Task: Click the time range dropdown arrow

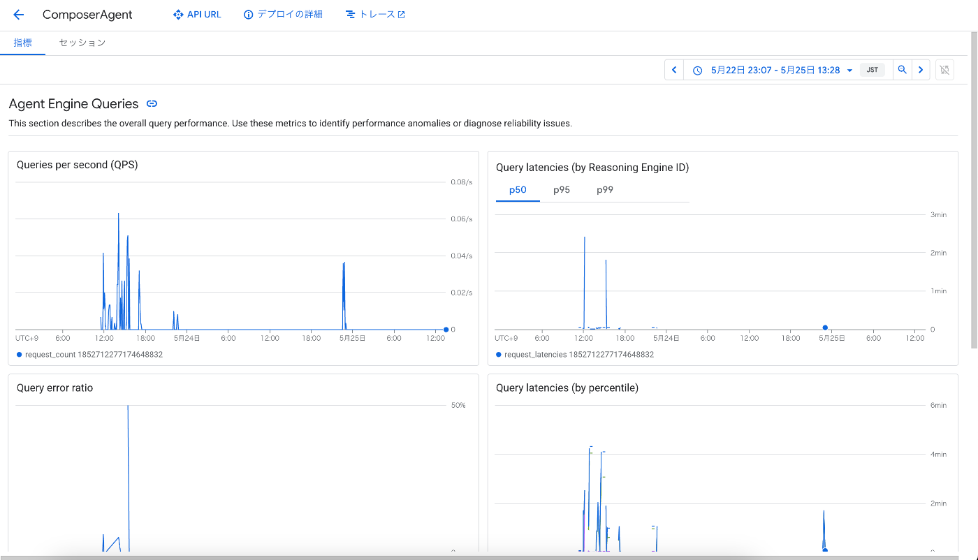Action: pyautogui.click(x=849, y=71)
